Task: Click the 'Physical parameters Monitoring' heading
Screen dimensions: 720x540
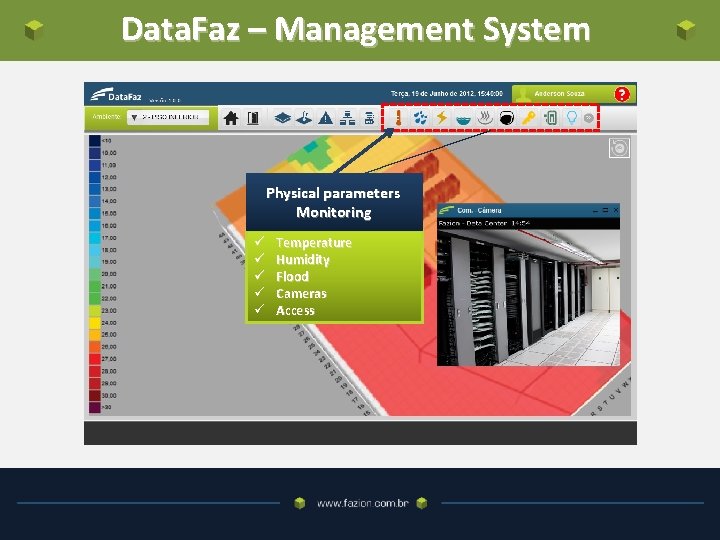Action: pyautogui.click(x=333, y=202)
